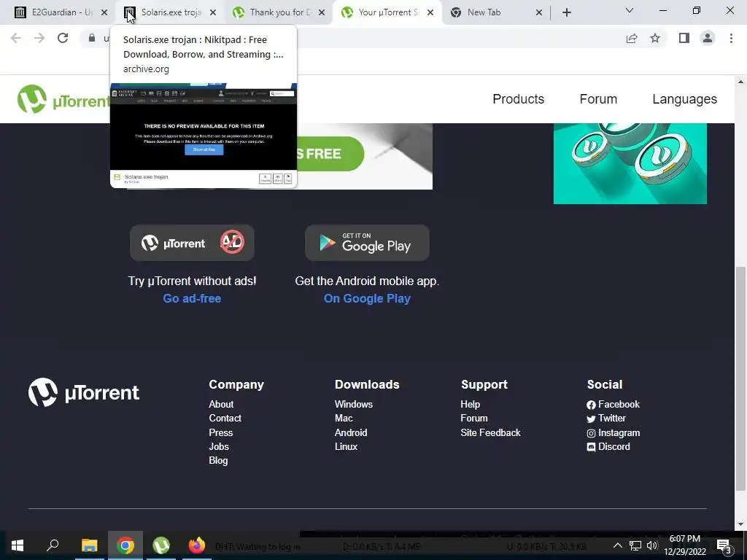This screenshot has height=560, width=747.
Task: Open the Twitter social link
Action: tap(606, 418)
